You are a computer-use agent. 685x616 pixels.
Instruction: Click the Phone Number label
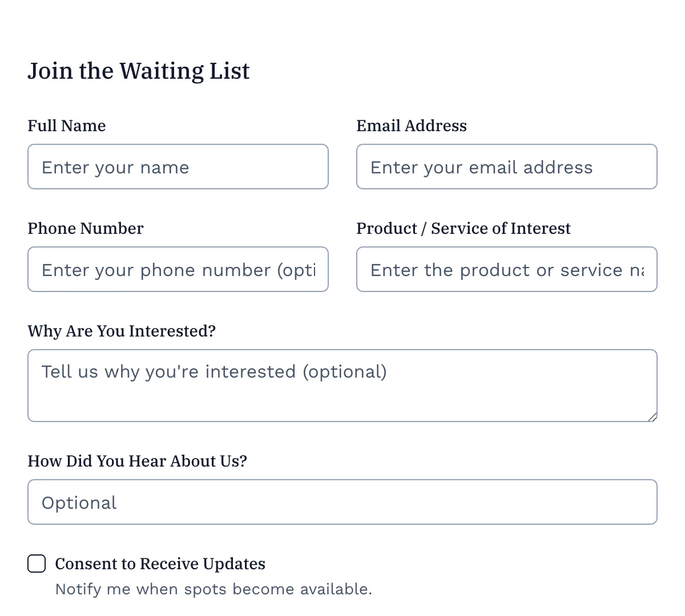85,228
